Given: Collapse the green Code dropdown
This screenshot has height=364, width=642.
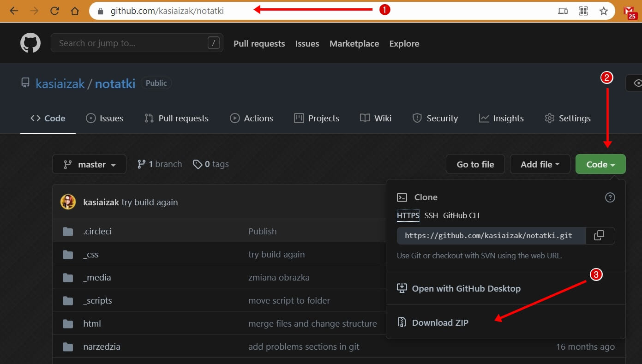Looking at the screenshot, I should click(x=600, y=164).
